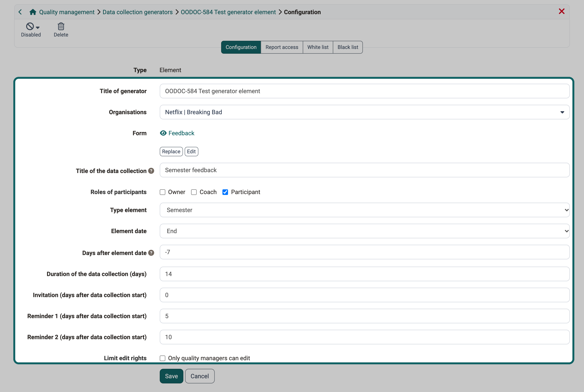
Task: Expand the Disabled status dropdown arrow
Action: pyautogui.click(x=38, y=27)
